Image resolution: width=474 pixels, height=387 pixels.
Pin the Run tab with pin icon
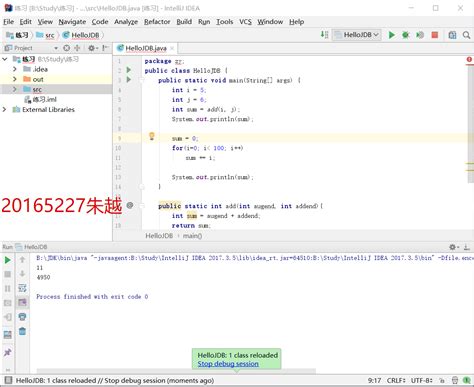click(x=7, y=352)
